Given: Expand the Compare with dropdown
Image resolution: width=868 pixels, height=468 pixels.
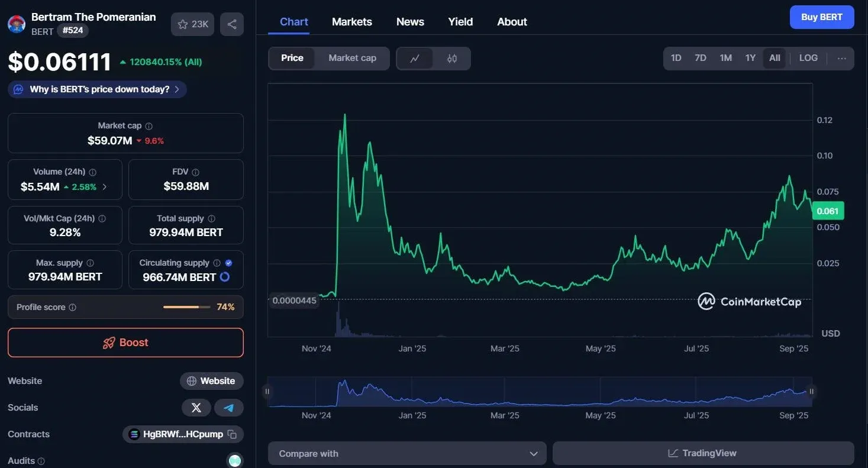Looking at the screenshot, I should (x=407, y=454).
